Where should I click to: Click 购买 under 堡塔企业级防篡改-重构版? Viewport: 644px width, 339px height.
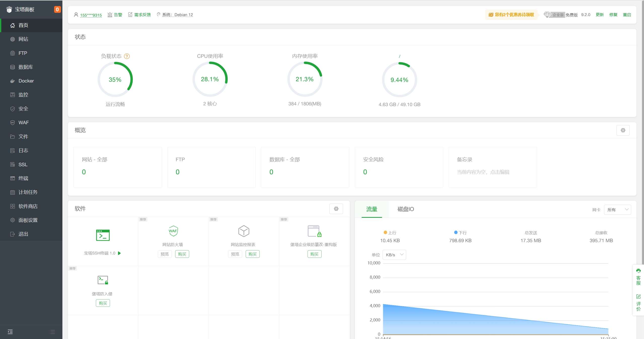coord(314,254)
